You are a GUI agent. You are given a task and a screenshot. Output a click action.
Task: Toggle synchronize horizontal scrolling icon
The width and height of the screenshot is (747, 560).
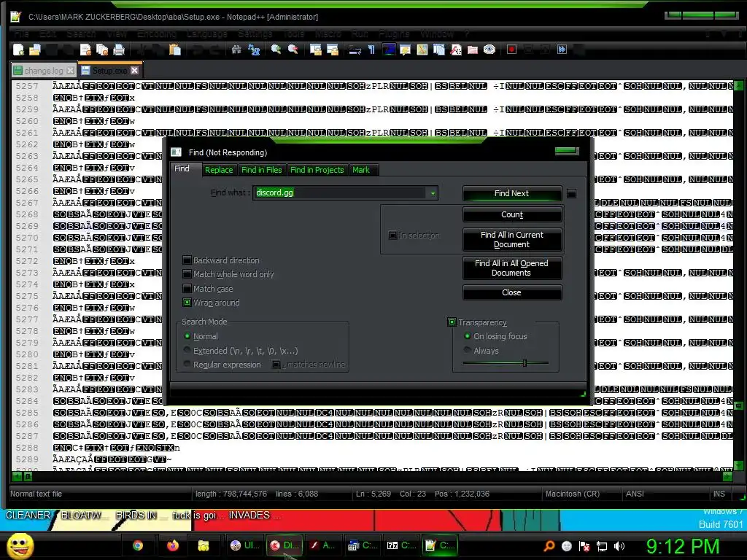point(332,50)
